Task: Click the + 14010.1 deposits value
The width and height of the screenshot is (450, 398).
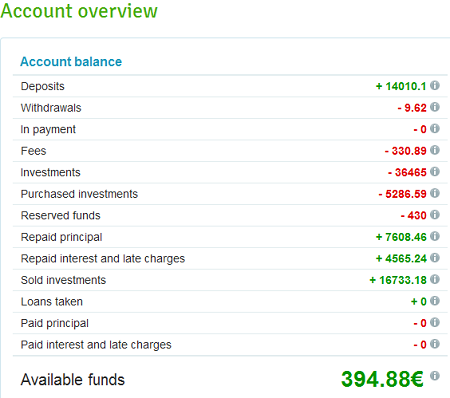Action: [401, 86]
